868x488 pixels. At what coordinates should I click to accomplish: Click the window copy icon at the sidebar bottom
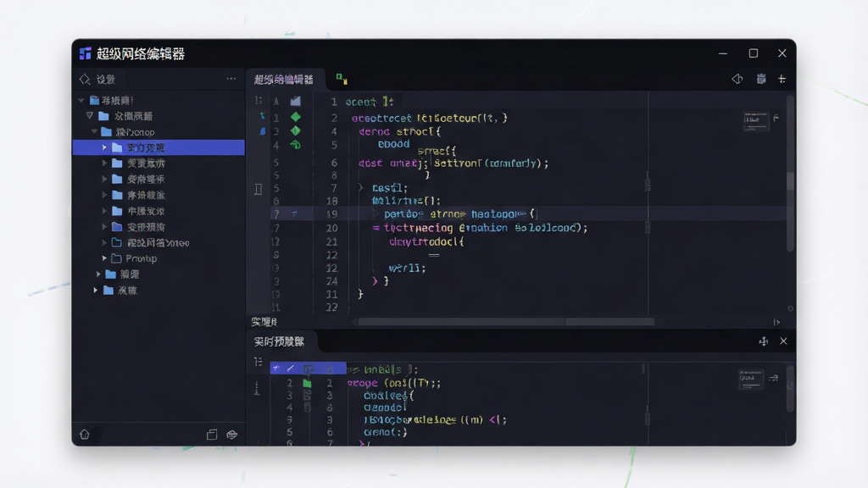click(x=211, y=435)
